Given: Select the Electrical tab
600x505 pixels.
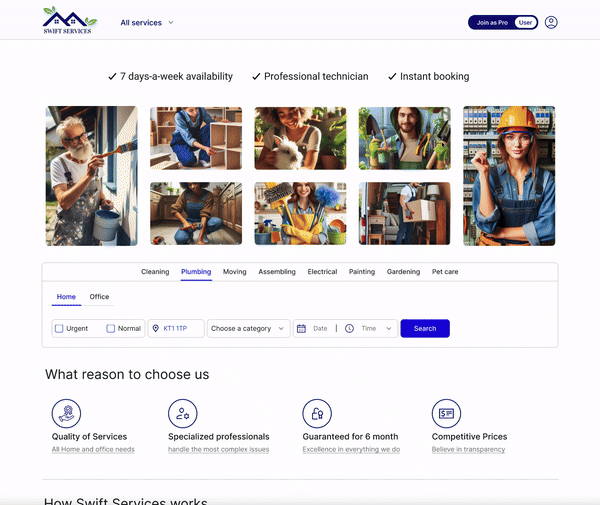Looking at the screenshot, I should (322, 272).
